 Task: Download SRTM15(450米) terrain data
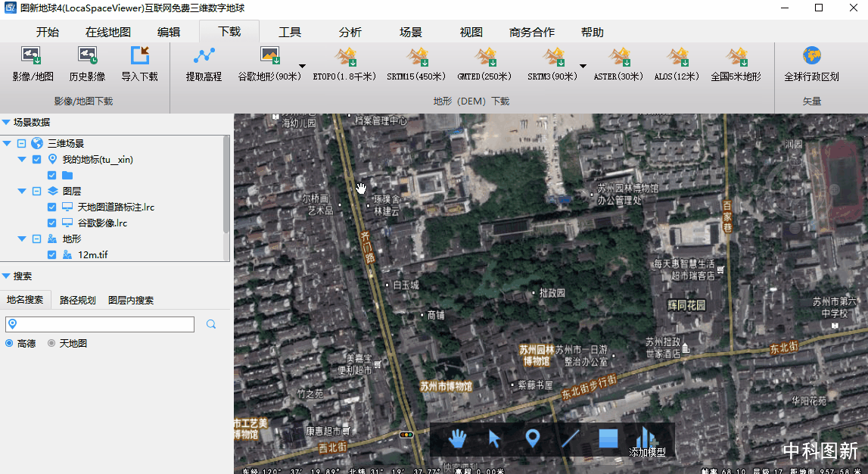416,64
